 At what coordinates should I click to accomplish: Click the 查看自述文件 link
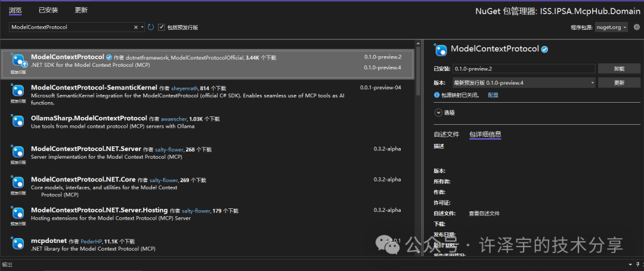(x=484, y=214)
